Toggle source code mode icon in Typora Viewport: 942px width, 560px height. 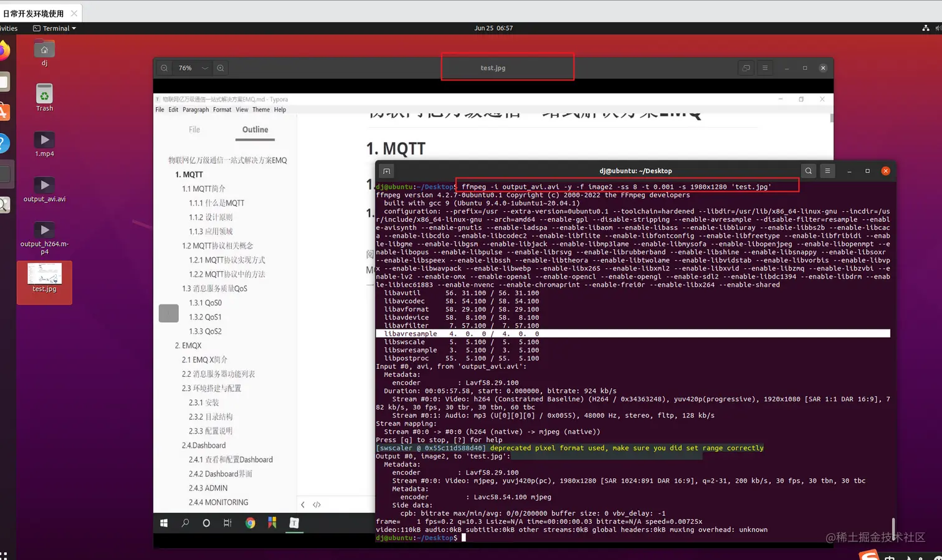[316, 505]
